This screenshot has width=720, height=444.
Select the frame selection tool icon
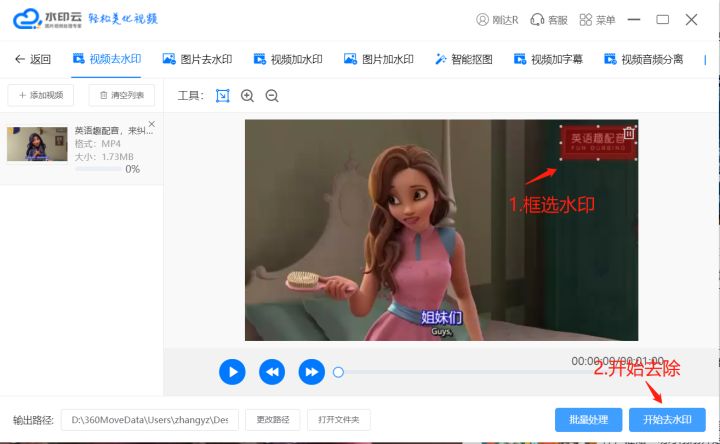click(223, 96)
